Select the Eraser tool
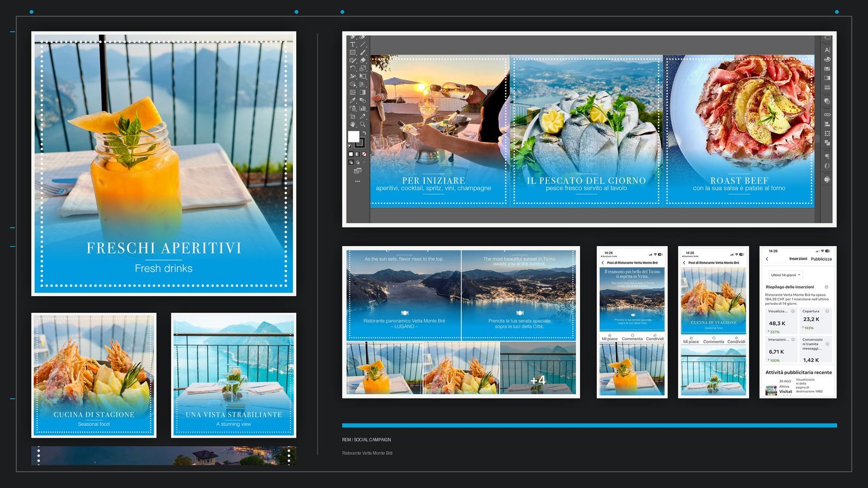The image size is (868, 488). 363,61
